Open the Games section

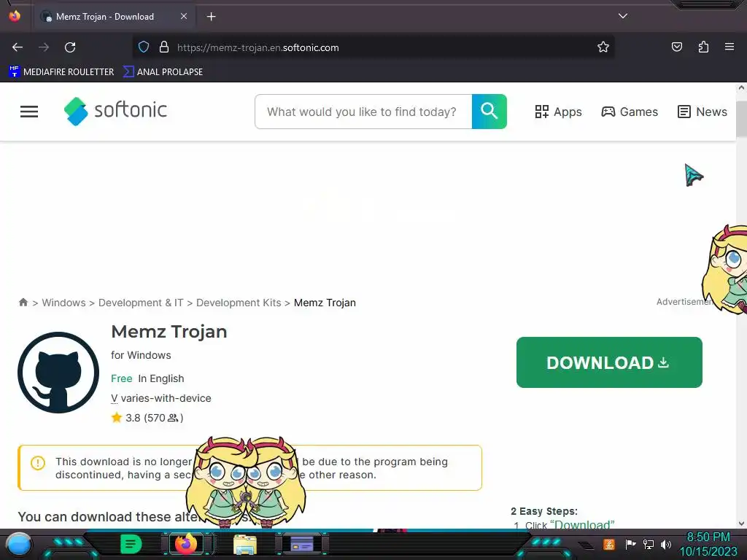click(630, 112)
